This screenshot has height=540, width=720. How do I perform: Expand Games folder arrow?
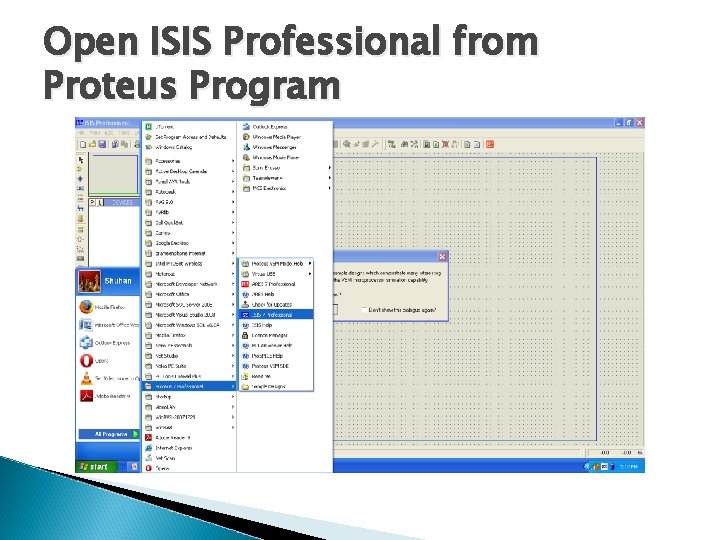[233, 233]
